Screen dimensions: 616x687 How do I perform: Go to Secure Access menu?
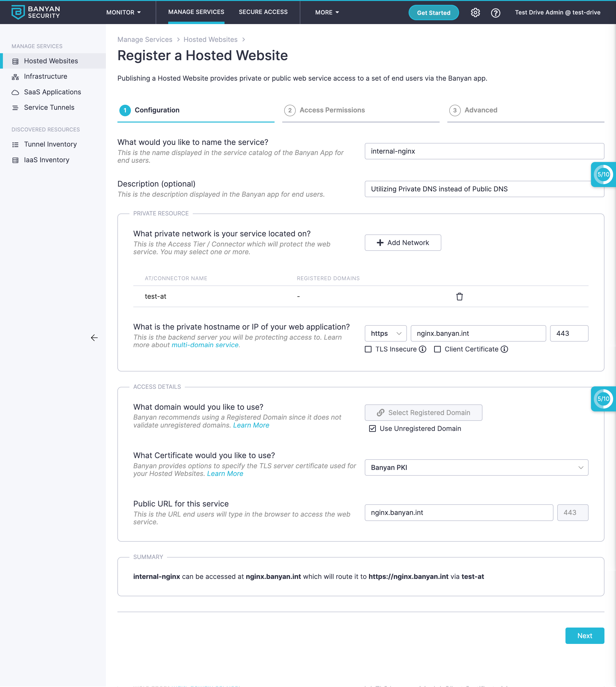263,12
